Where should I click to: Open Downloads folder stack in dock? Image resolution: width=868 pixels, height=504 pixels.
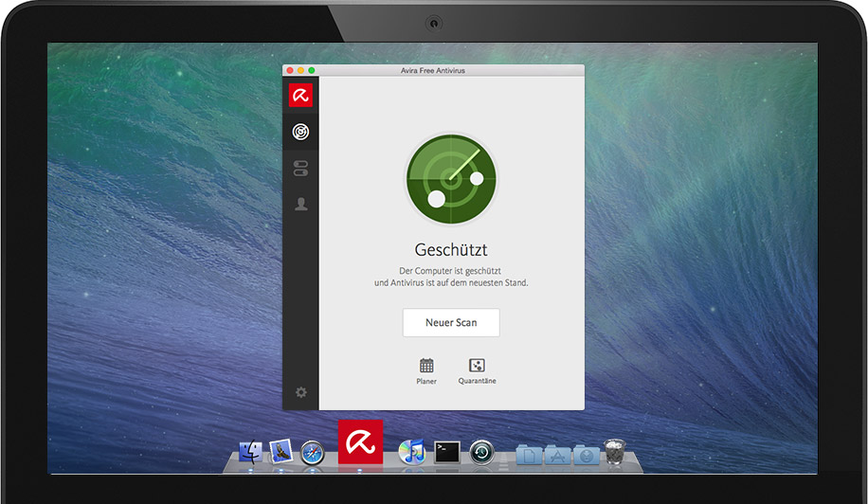coord(587,454)
